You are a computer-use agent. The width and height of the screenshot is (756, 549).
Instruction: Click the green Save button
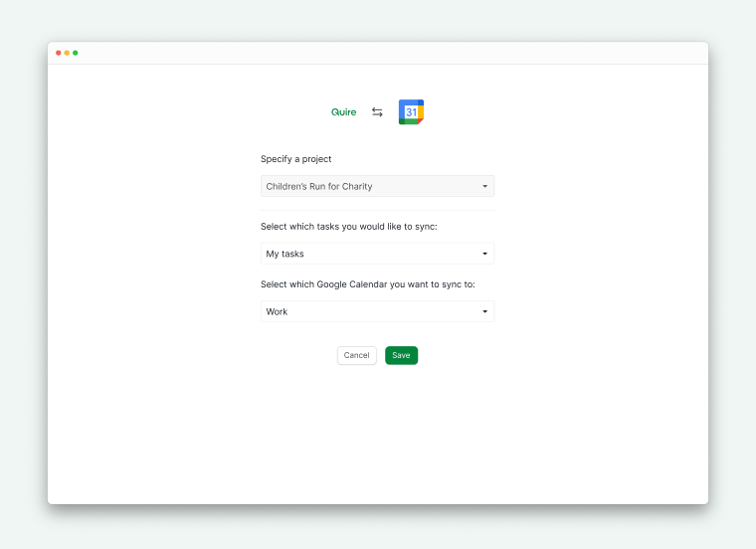click(x=401, y=355)
